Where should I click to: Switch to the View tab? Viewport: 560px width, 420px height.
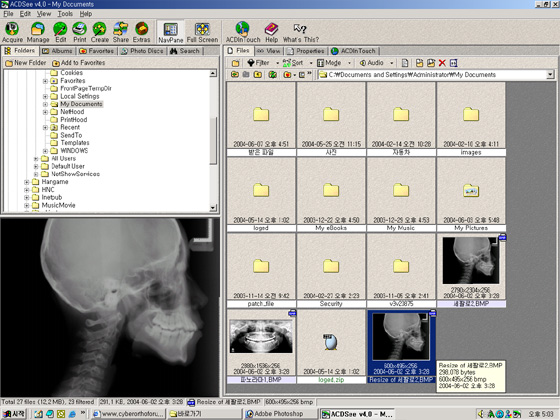269,51
